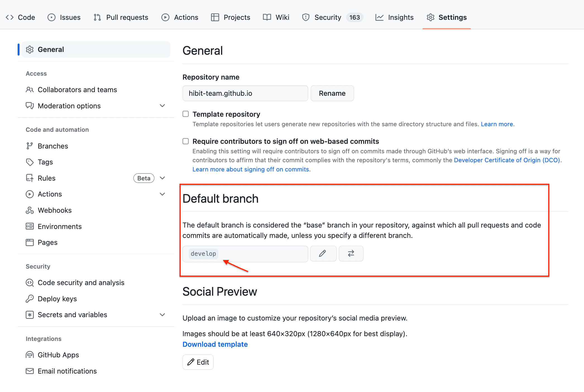This screenshot has width=584, height=392.
Task: Open the Environments settings page
Action: (59, 226)
